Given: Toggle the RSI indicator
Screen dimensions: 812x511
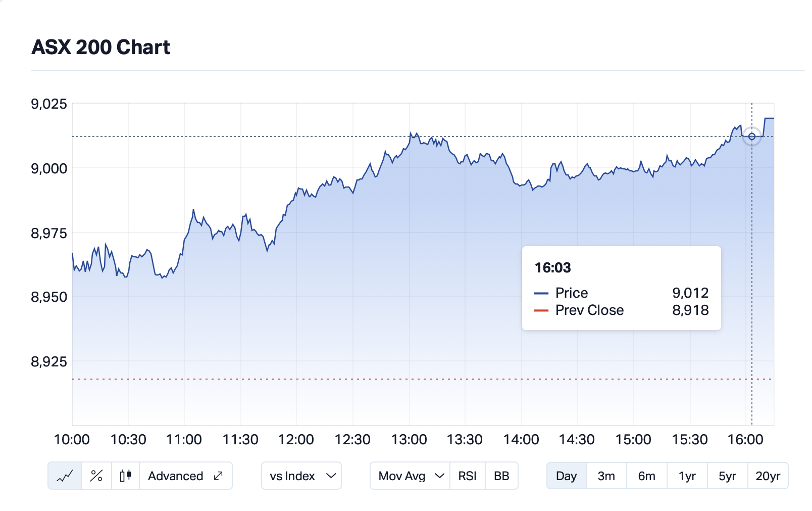Looking at the screenshot, I should point(467,476).
